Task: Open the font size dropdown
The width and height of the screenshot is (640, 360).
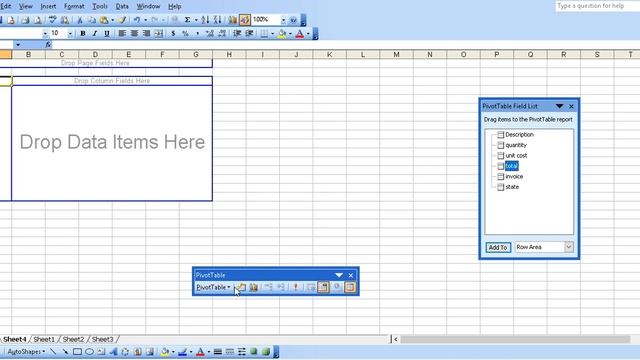Action: click(70, 33)
